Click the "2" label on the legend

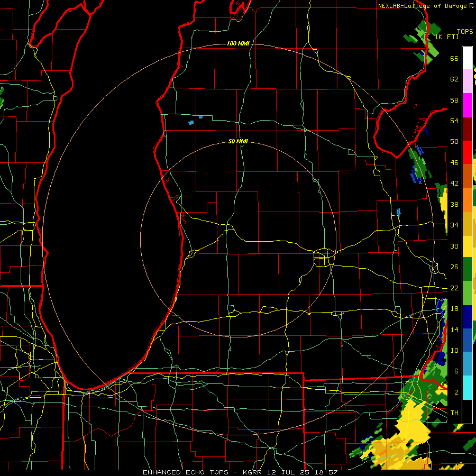456,392
